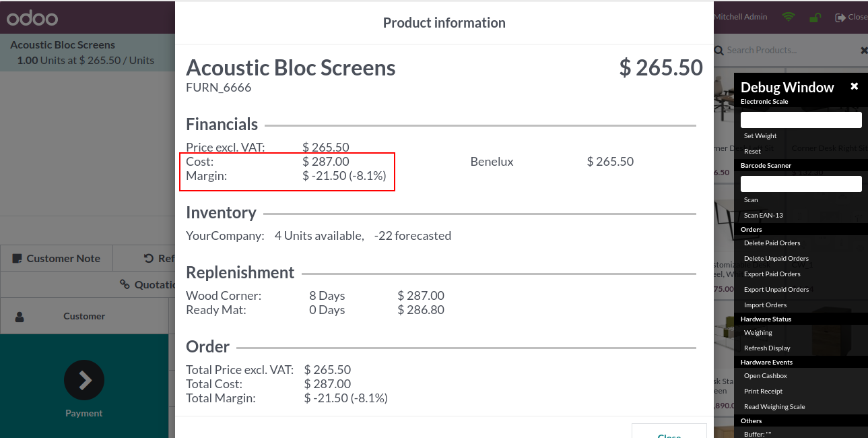Click Refresh Display under Hardware Status
The width and height of the screenshot is (868, 438).
click(767, 348)
